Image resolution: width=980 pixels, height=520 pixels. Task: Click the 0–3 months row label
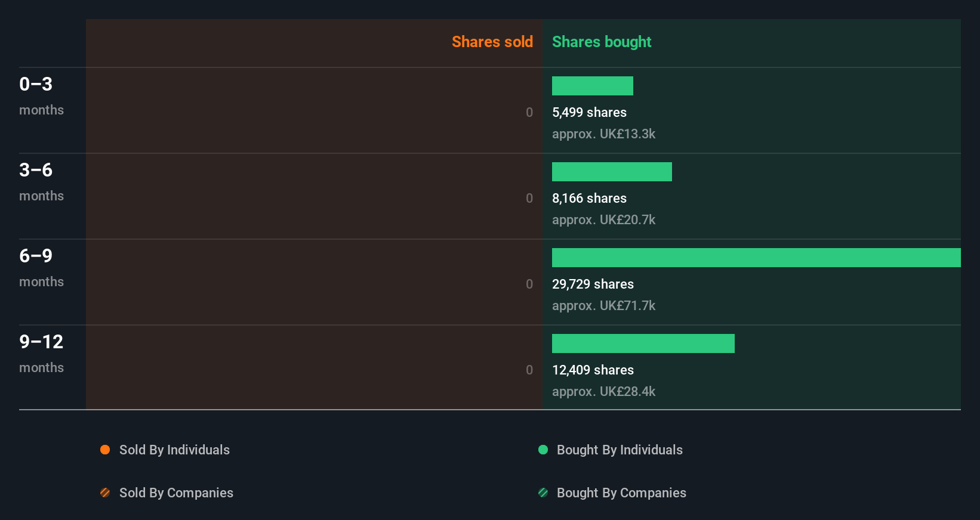click(x=41, y=95)
